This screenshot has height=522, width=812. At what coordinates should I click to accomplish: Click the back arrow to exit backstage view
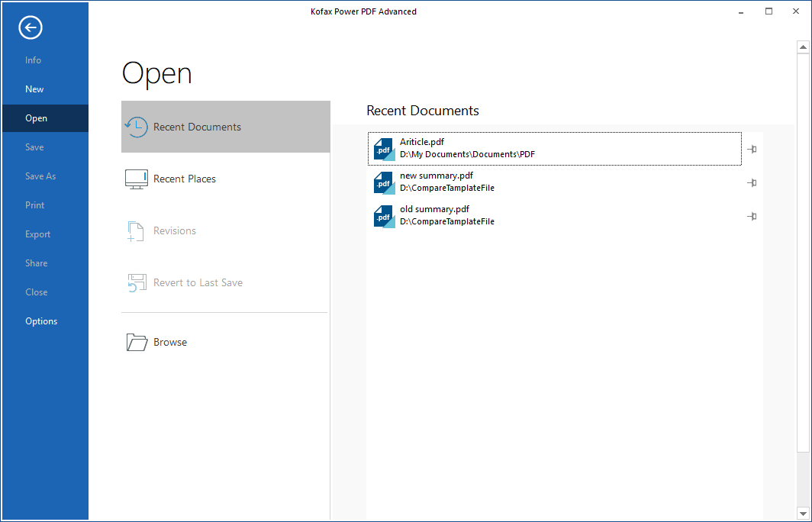[x=30, y=27]
